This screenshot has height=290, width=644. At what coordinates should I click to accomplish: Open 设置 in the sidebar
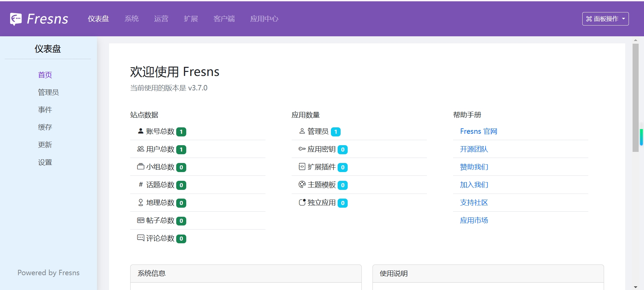[45, 162]
